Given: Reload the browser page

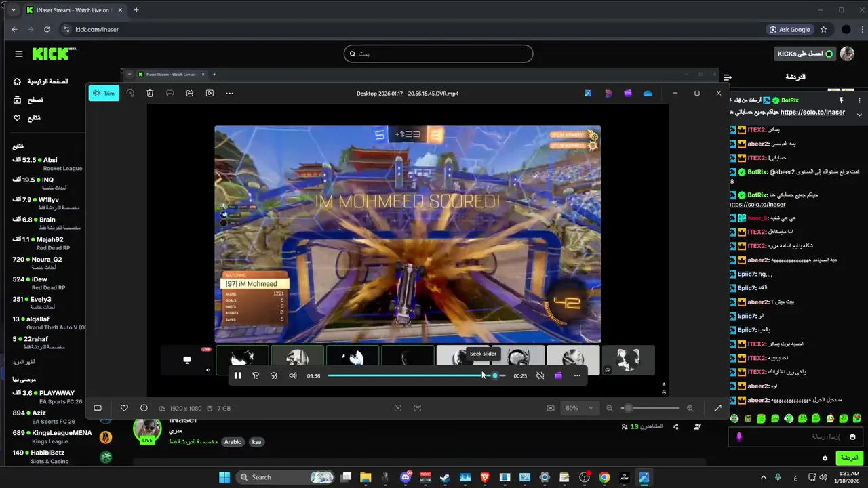Looking at the screenshot, I should click(x=47, y=29).
